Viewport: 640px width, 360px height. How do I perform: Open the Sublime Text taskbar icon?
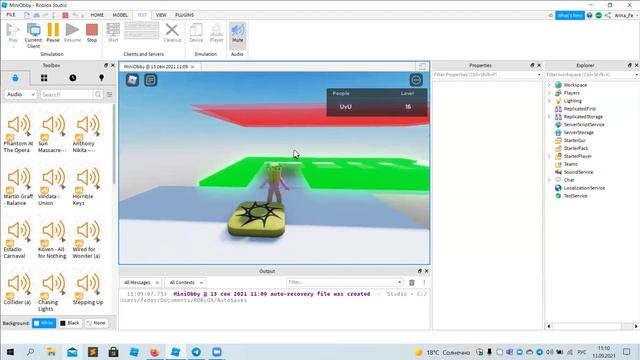[x=93, y=352]
